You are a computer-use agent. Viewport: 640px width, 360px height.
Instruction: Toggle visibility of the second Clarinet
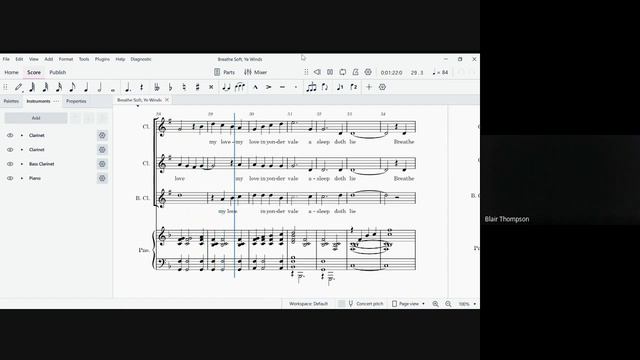pyautogui.click(x=10, y=150)
